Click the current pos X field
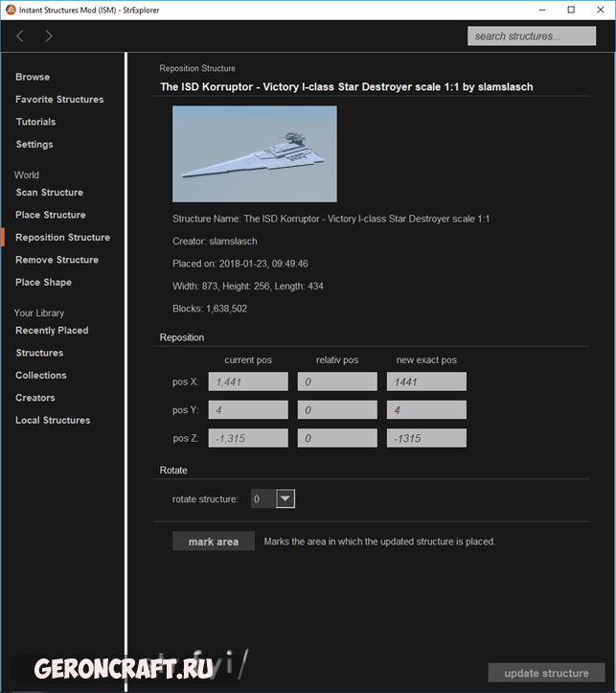This screenshot has width=616, height=693. click(x=248, y=381)
